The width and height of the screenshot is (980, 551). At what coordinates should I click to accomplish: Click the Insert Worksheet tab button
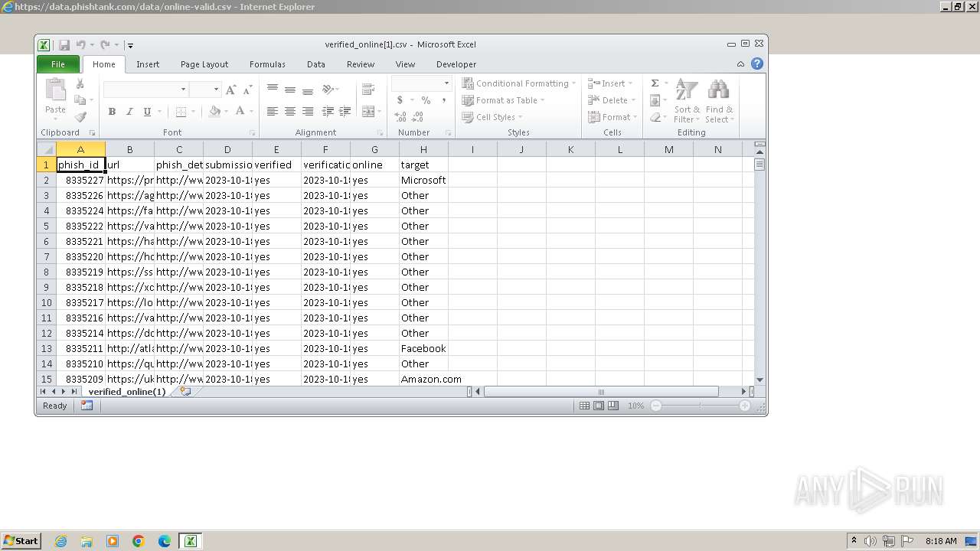185,392
